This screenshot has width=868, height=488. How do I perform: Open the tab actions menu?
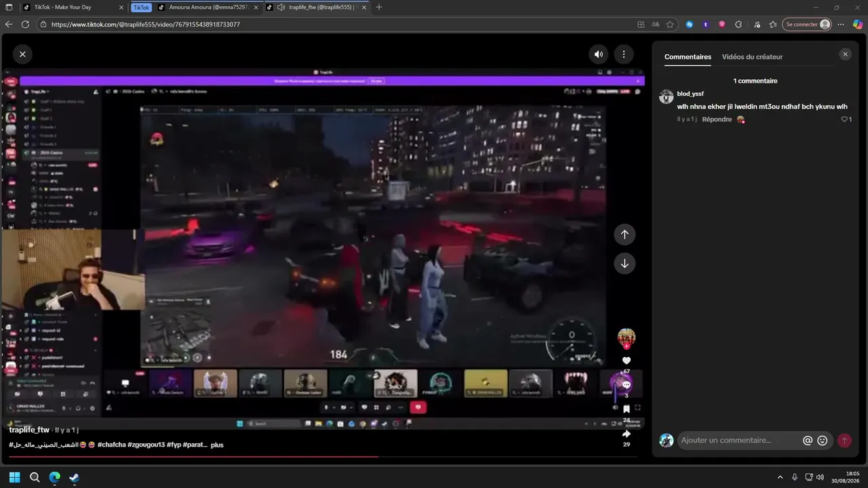click(x=9, y=7)
